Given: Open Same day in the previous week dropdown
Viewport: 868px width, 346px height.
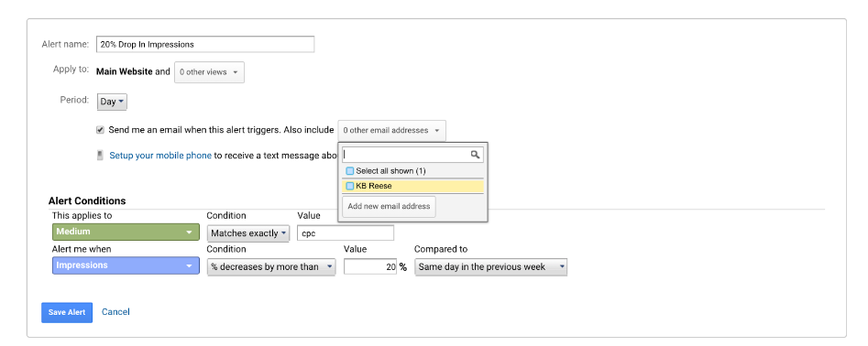Looking at the screenshot, I should 490,267.
